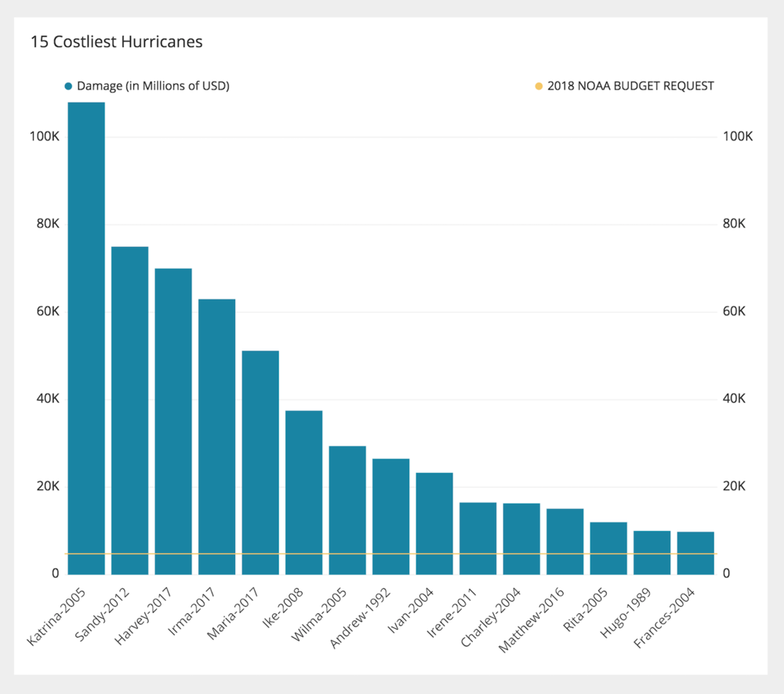Click the Katrina-2005 axis label
The image size is (784, 694).
pos(56,616)
